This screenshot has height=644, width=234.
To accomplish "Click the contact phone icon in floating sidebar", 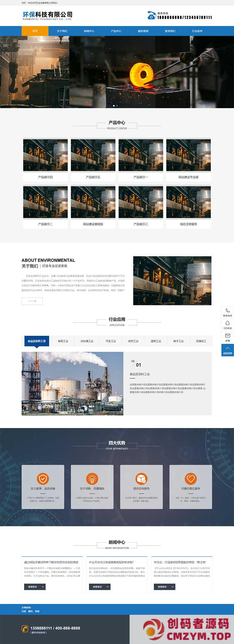I will (228, 311).
